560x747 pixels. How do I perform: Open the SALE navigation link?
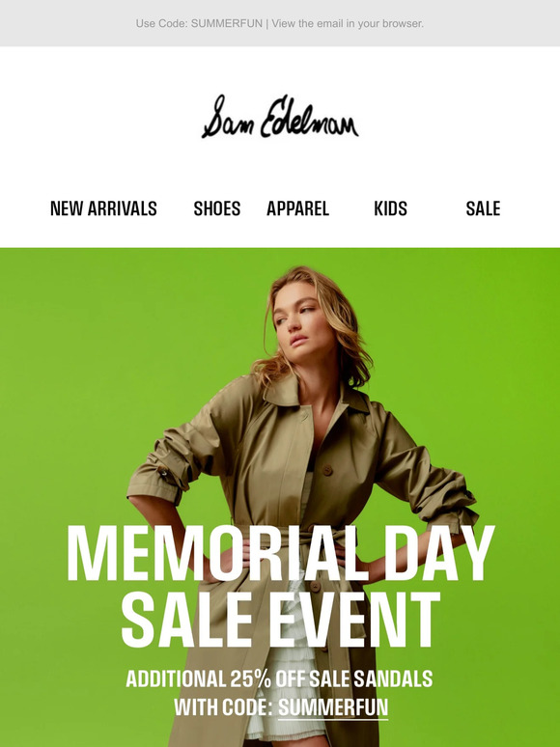tap(483, 208)
